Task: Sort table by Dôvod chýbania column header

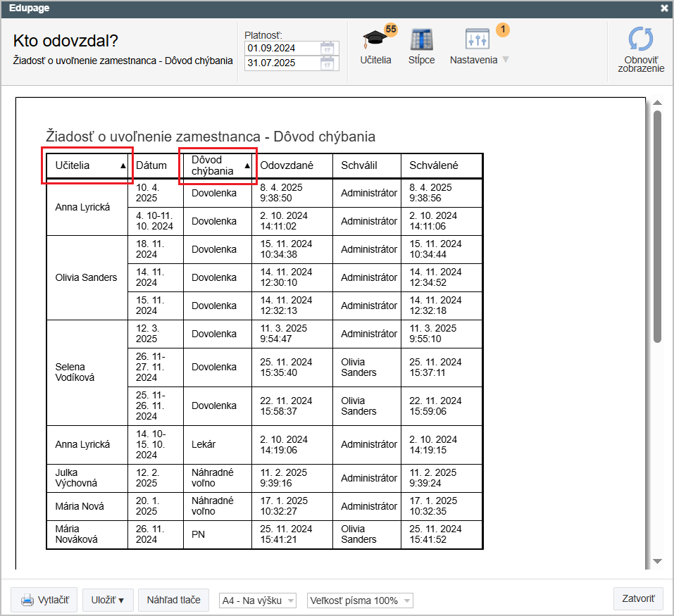Action: (218, 165)
